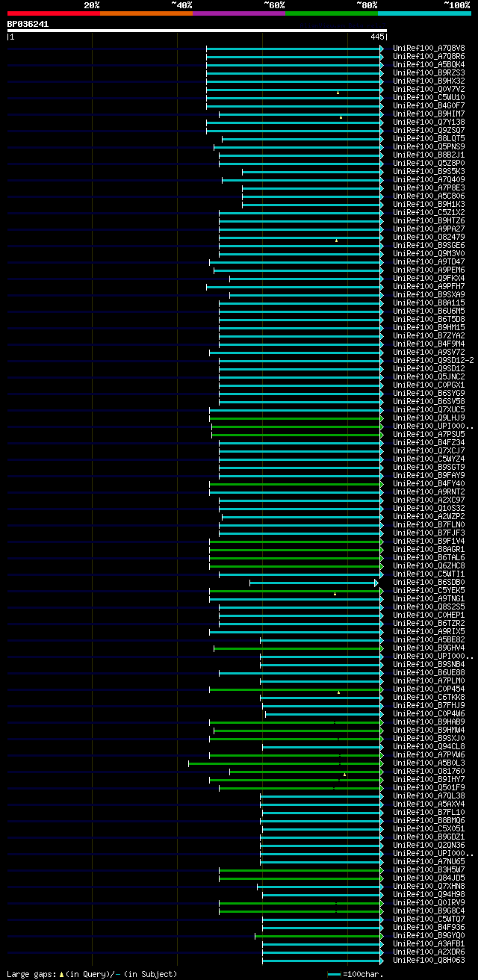Select hit label UniRef100_O81760

429,772
